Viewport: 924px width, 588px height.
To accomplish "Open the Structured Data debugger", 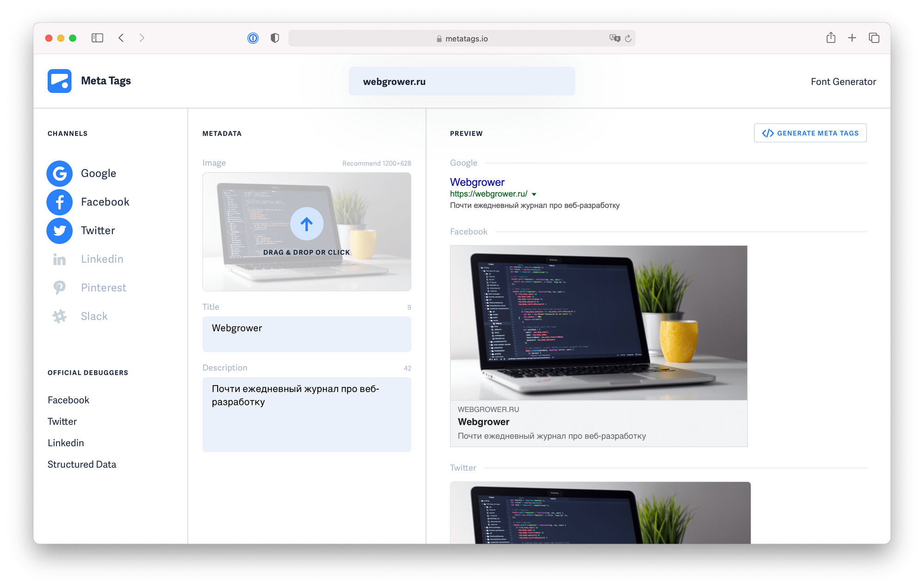I will tap(82, 464).
